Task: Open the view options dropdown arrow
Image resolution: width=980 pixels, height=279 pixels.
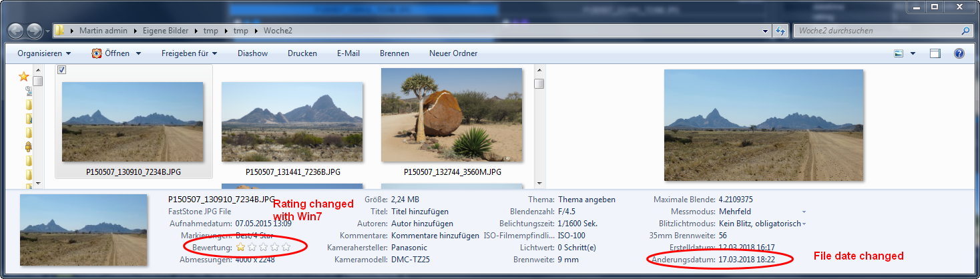Action: point(913,53)
